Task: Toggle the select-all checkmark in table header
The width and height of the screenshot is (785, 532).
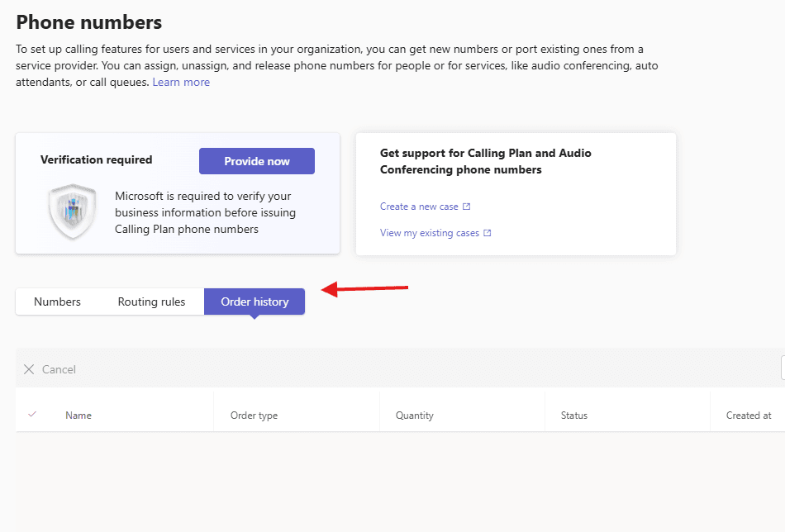Action: click(x=32, y=415)
